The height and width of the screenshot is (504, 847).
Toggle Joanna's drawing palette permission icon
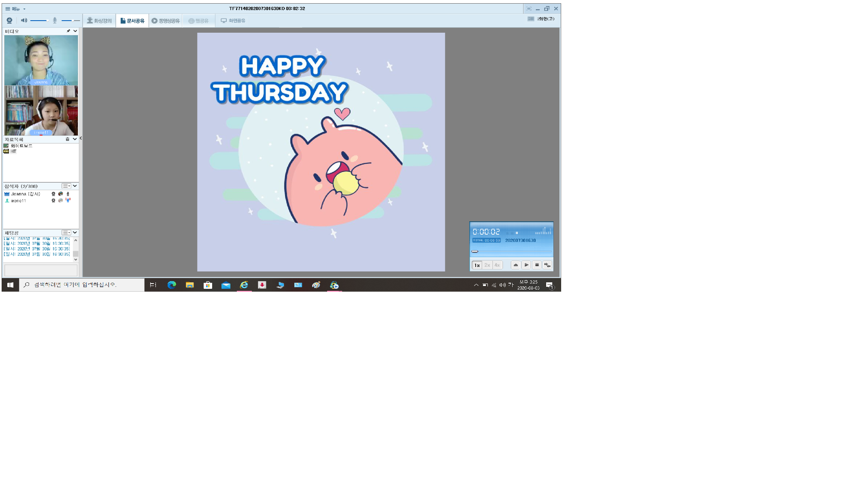[x=60, y=194]
